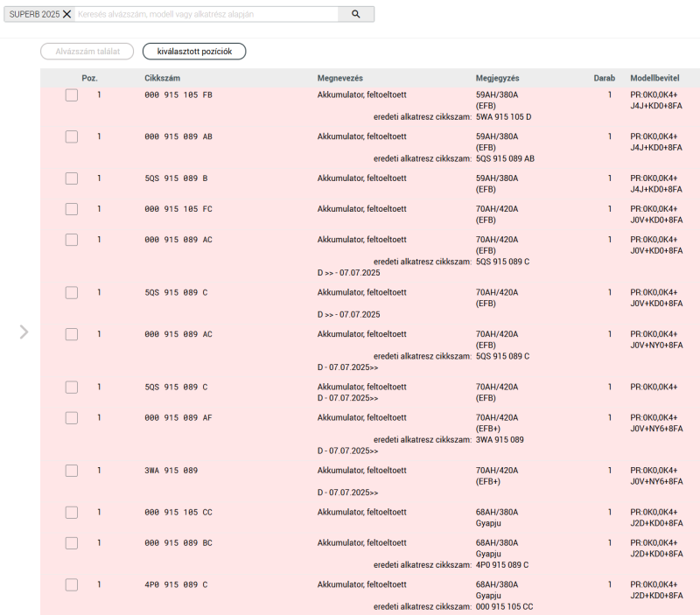
Task: Click part number 3WA 915 089
Action: click(171, 471)
